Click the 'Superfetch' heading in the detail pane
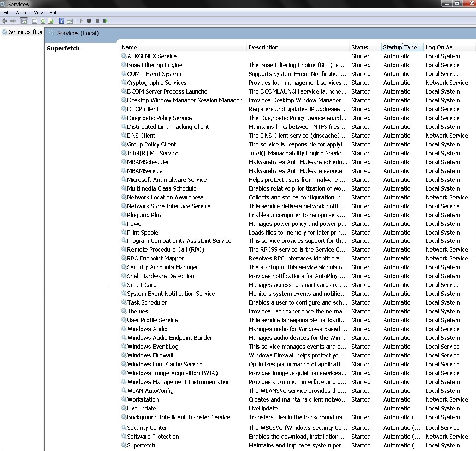Viewport: 476px width, 451px height. tap(63, 48)
